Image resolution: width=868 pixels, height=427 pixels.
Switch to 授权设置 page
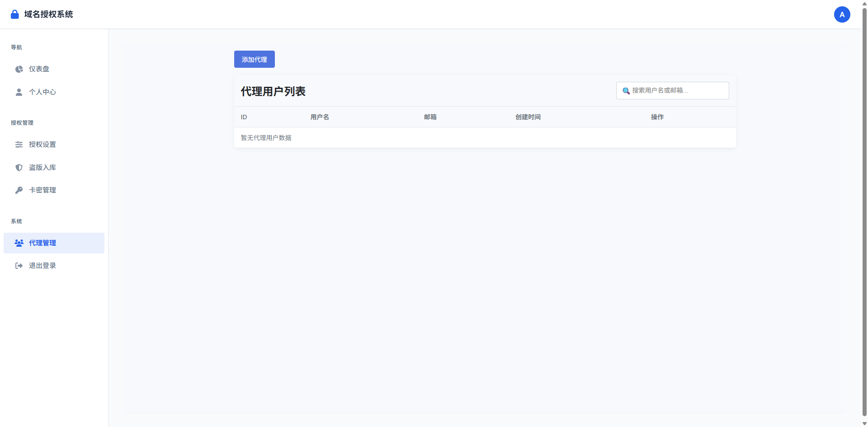coord(42,145)
